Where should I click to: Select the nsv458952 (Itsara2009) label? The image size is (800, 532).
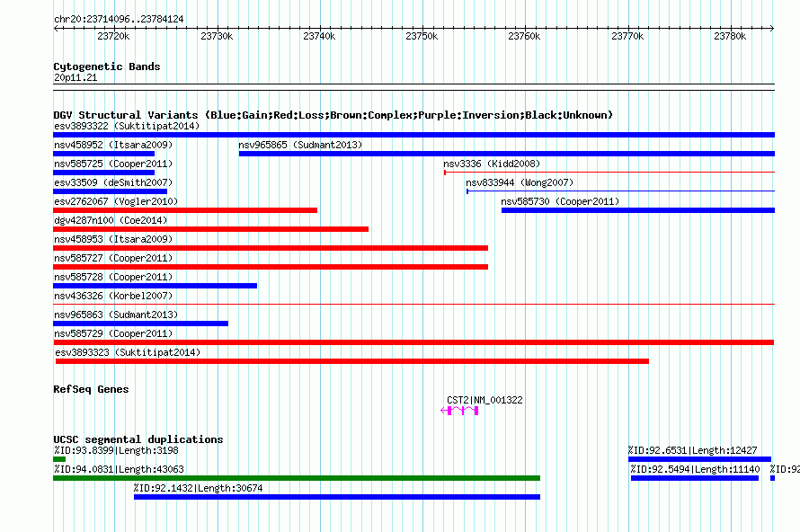[x=113, y=145]
